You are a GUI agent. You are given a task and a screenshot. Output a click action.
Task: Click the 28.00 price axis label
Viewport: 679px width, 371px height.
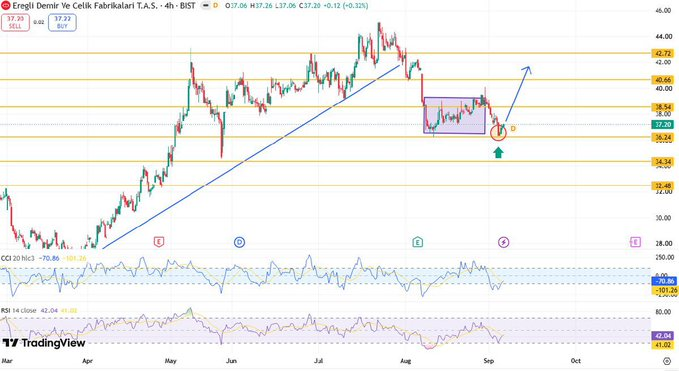coord(664,243)
